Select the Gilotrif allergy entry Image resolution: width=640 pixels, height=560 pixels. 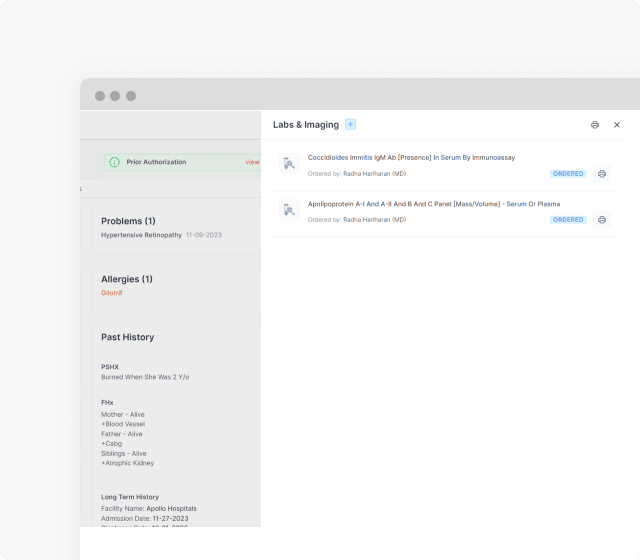click(112, 293)
